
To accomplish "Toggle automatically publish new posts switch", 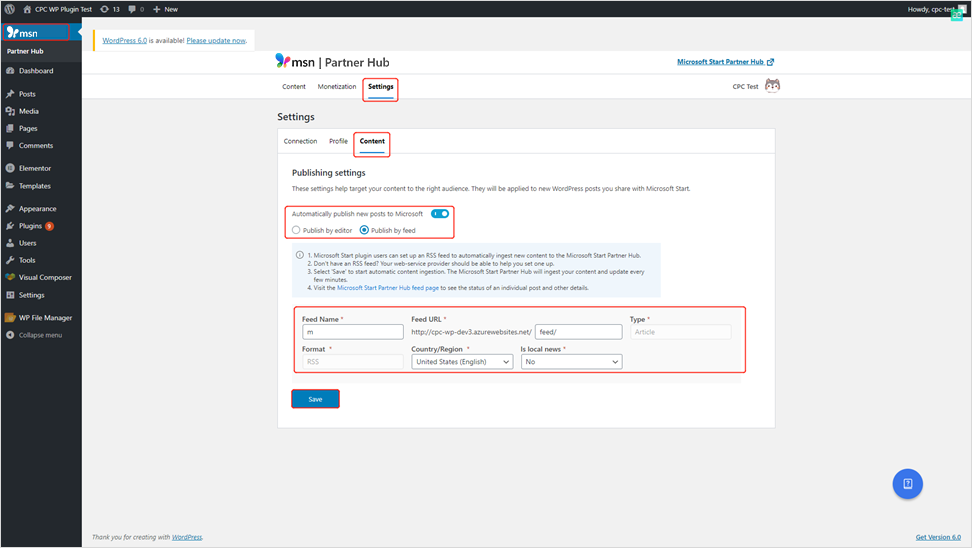I will 440,213.
